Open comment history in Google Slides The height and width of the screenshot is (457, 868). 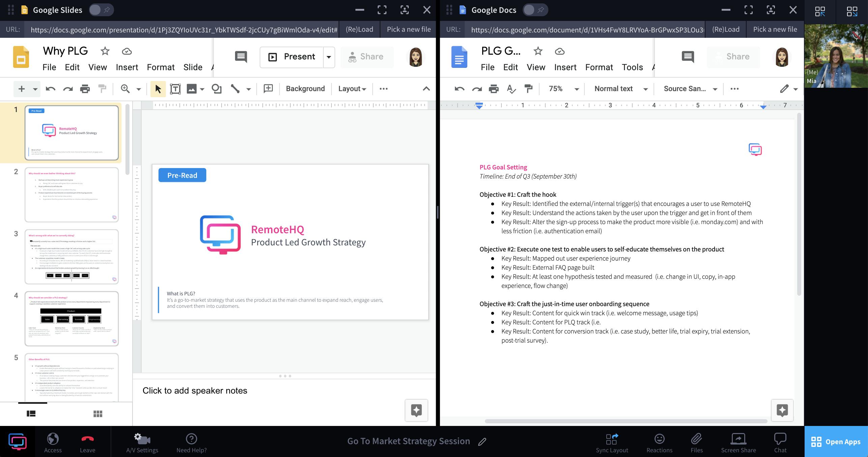241,57
